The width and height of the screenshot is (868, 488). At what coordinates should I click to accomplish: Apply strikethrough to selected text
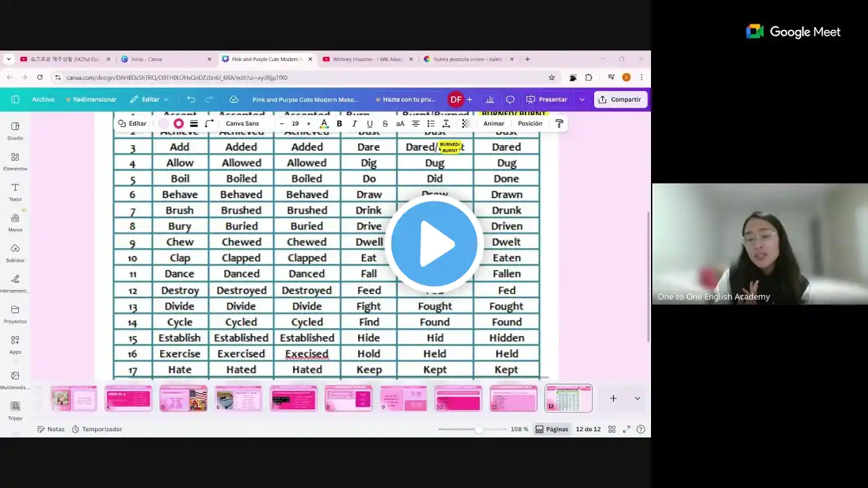pos(385,123)
